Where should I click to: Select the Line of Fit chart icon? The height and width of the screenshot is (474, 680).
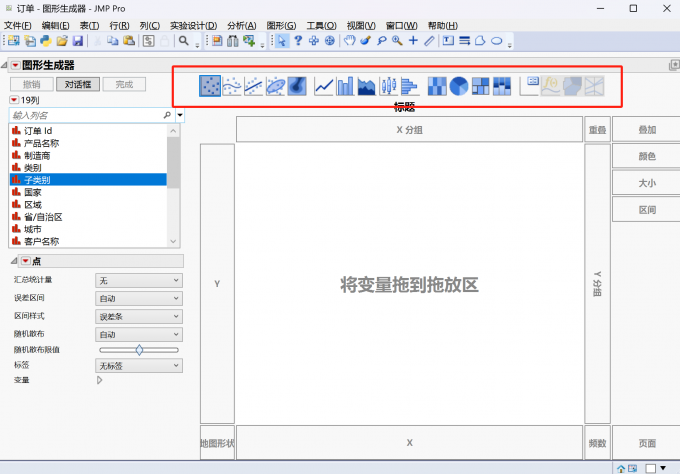click(x=254, y=86)
